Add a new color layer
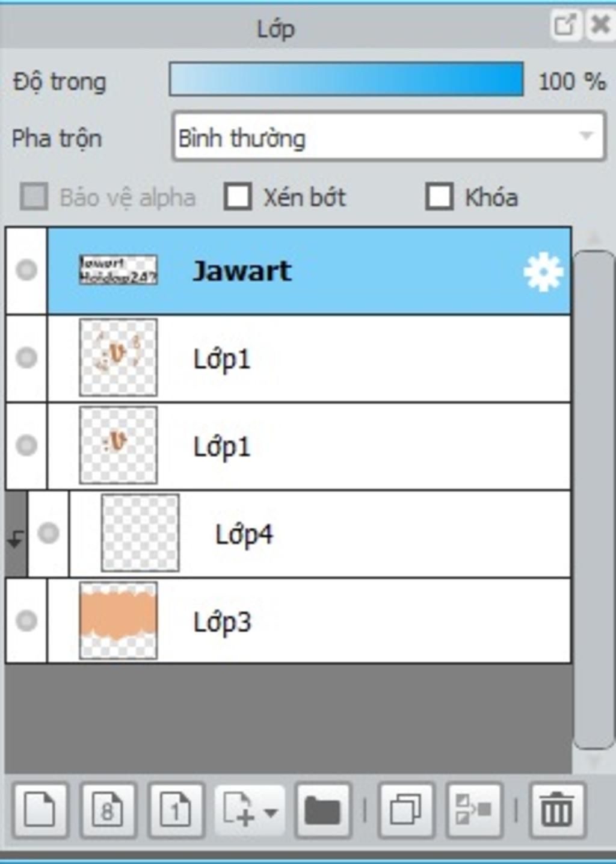This screenshot has height=864, width=616. pos(40,810)
